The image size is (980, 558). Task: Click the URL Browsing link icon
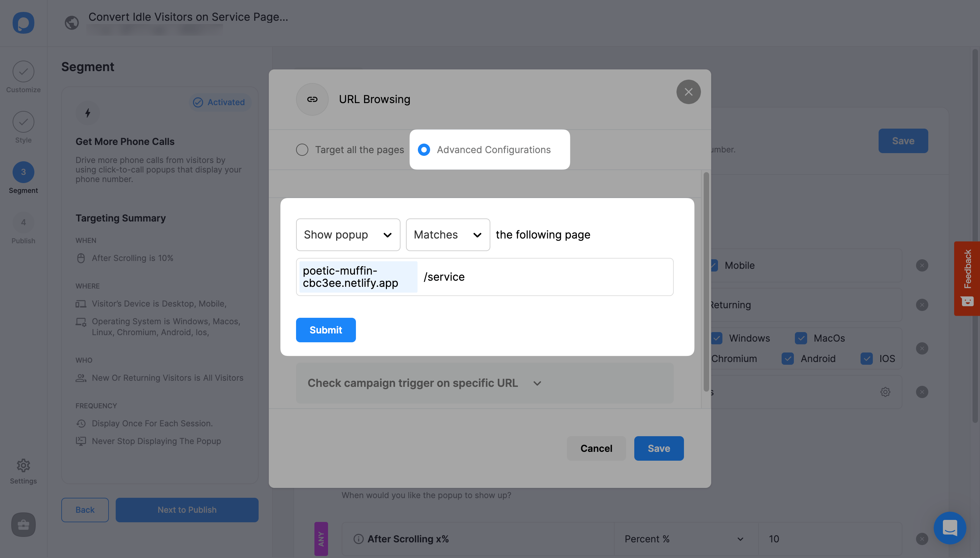pyautogui.click(x=312, y=99)
